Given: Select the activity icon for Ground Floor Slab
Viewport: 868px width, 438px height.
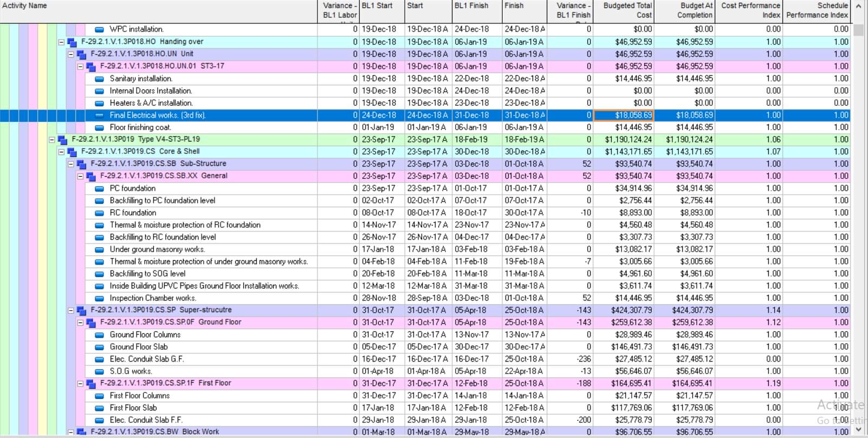Looking at the screenshot, I should 99,347.
